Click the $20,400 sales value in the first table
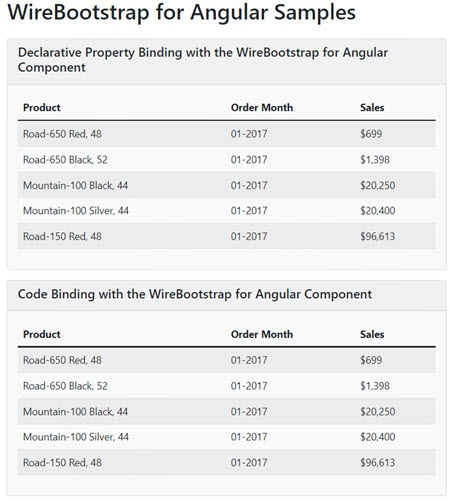 coord(377,211)
